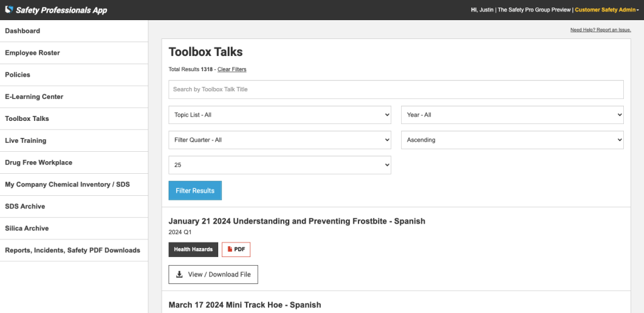Select Policies in the sidebar

click(x=74, y=75)
